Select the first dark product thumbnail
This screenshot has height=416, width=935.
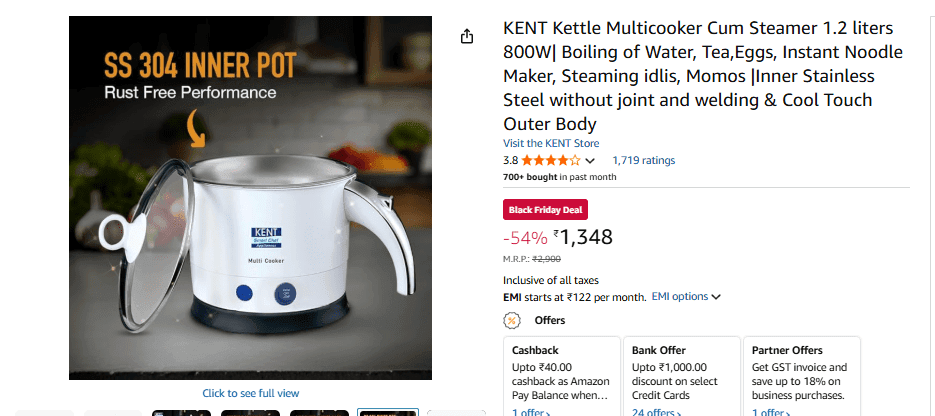click(182, 412)
